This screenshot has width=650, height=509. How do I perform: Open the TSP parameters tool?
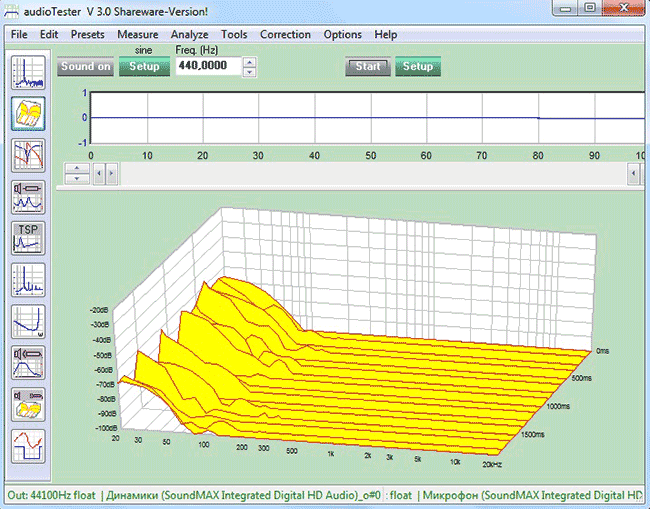click(x=28, y=239)
